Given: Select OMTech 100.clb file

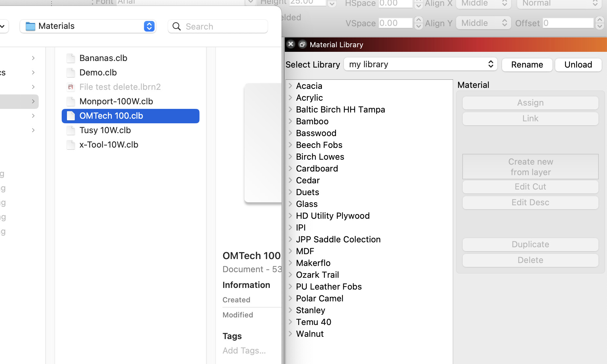Looking at the screenshot, I should pyautogui.click(x=131, y=116).
